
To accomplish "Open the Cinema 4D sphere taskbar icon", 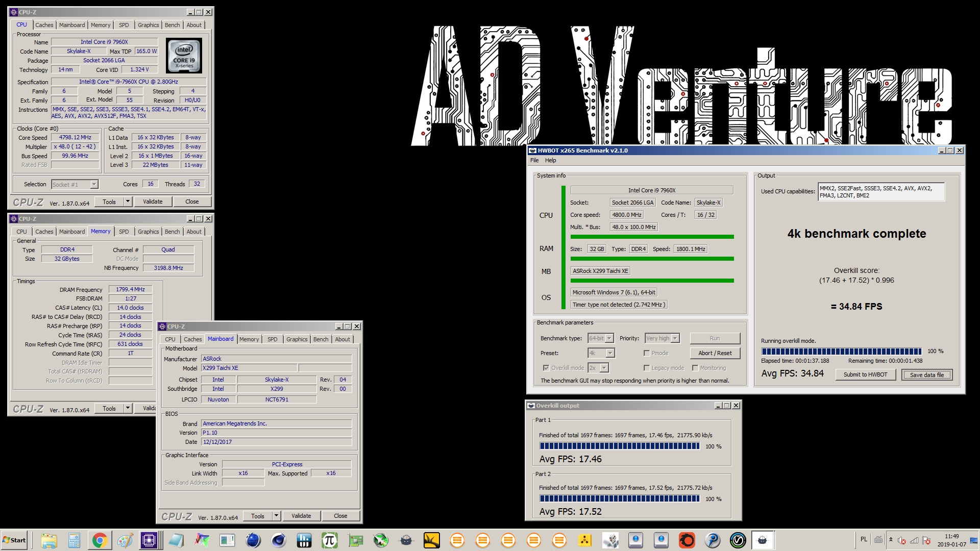I will (279, 540).
